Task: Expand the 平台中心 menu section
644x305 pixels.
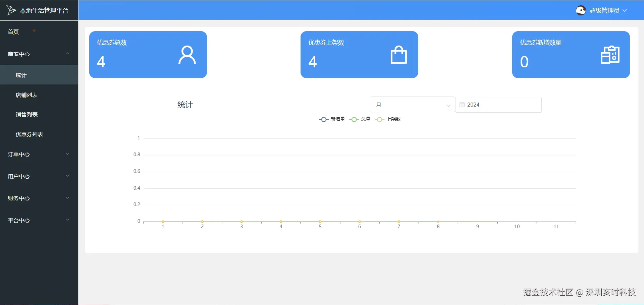Action: pos(39,220)
